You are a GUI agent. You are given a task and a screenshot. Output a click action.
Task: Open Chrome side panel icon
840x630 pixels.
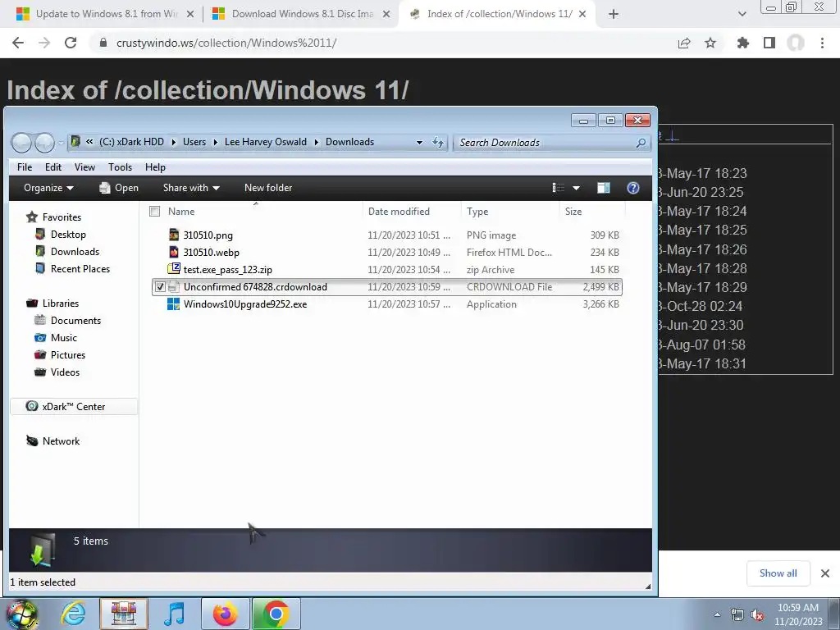[769, 43]
